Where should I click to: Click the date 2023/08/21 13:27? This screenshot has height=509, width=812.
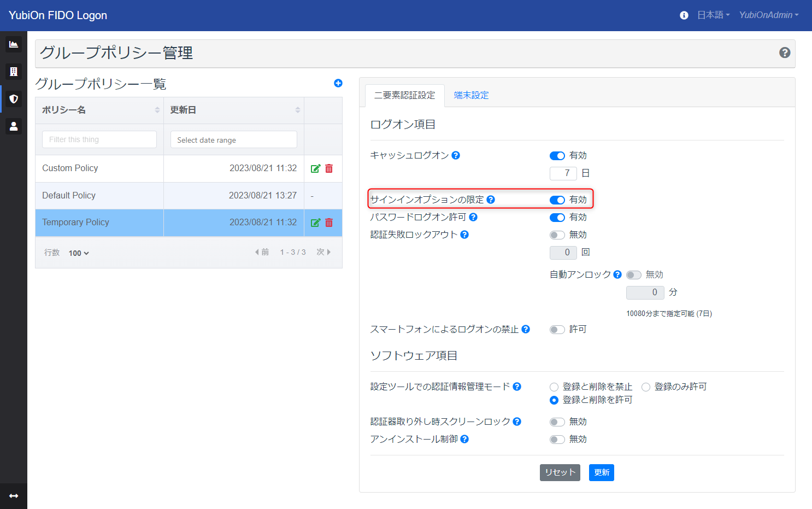[263, 196]
